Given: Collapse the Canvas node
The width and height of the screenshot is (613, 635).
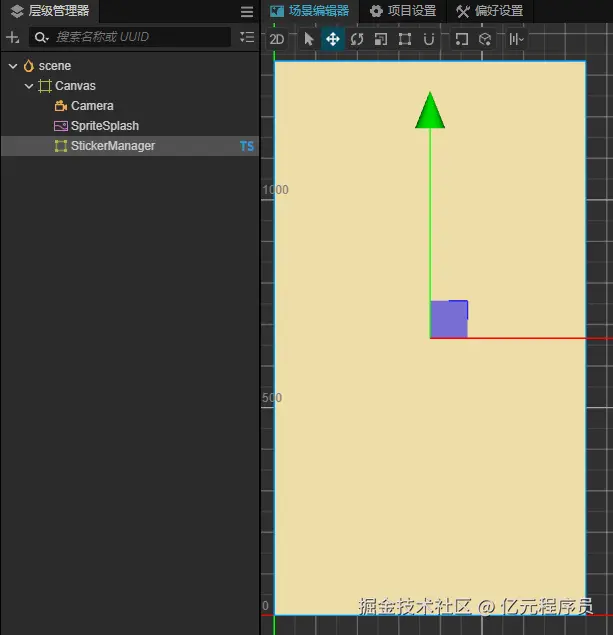Looking at the screenshot, I should [x=29, y=86].
